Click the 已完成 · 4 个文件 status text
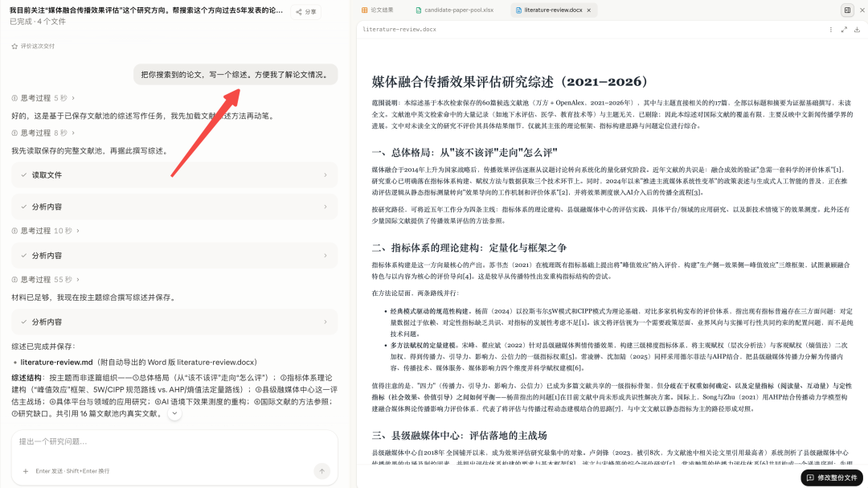Viewport: 868px width, 488px height. click(x=38, y=22)
